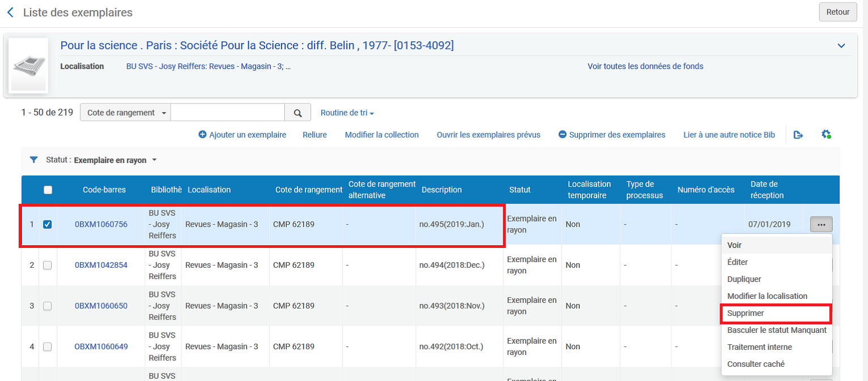
Task: Click description no.492(2018:Oct.)
Action: tap(452, 346)
